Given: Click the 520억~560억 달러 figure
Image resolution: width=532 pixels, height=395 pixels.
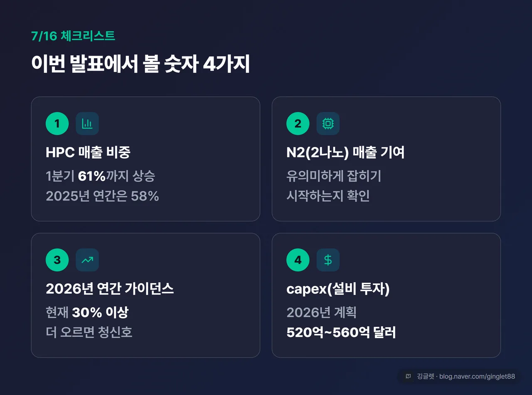Looking at the screenshot, I should coord(341,332).
